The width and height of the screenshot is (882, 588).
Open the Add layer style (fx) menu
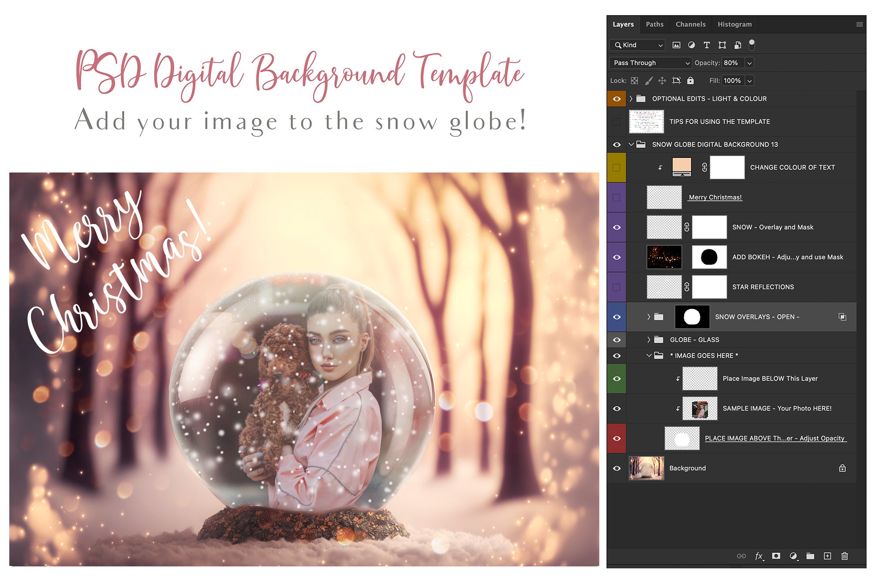tap(759, 556)
